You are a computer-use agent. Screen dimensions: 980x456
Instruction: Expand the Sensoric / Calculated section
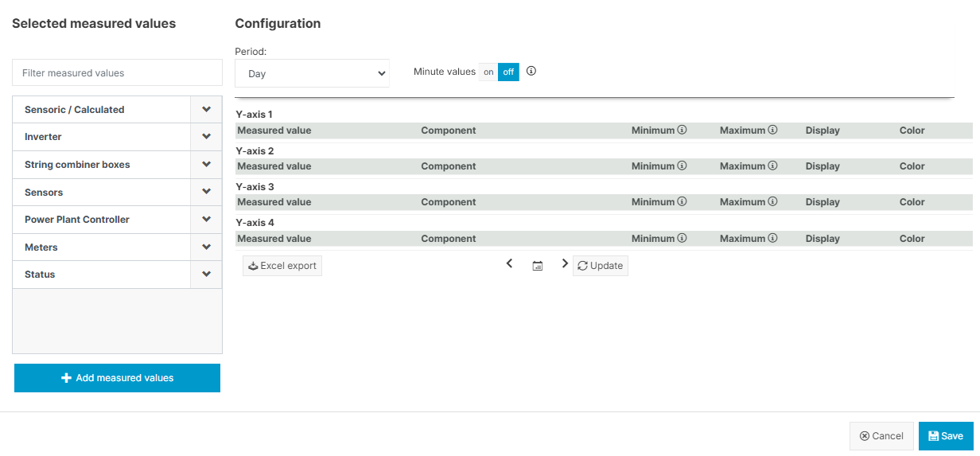coord(206,110)
